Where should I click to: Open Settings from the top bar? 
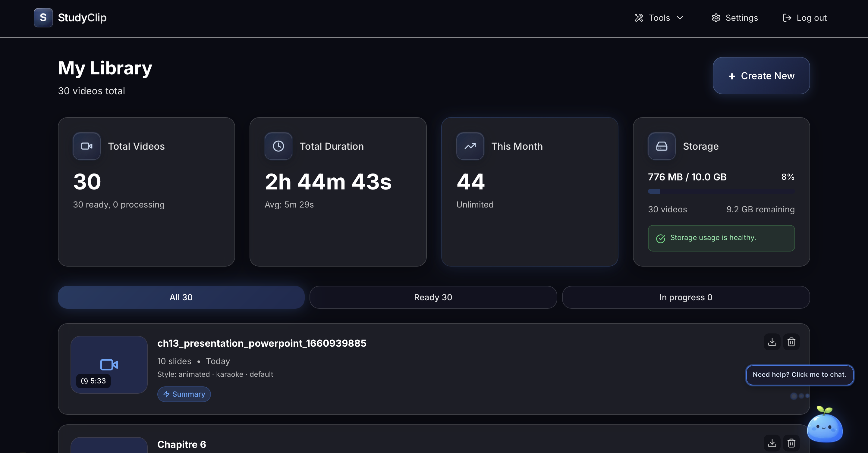[734, 18]
